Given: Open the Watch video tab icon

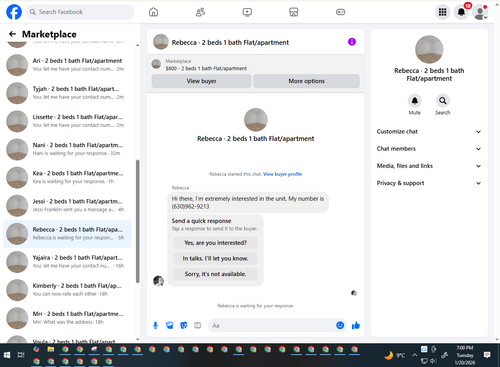Looking at the screenshot, I should pyautogui.click(x=247, y=12).
